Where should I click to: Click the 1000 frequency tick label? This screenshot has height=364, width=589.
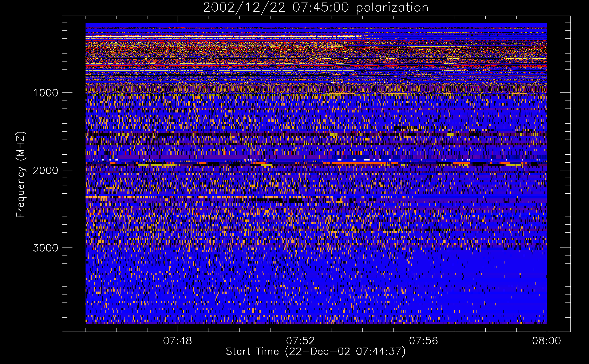pyautogui.click(x=46, y=93)
